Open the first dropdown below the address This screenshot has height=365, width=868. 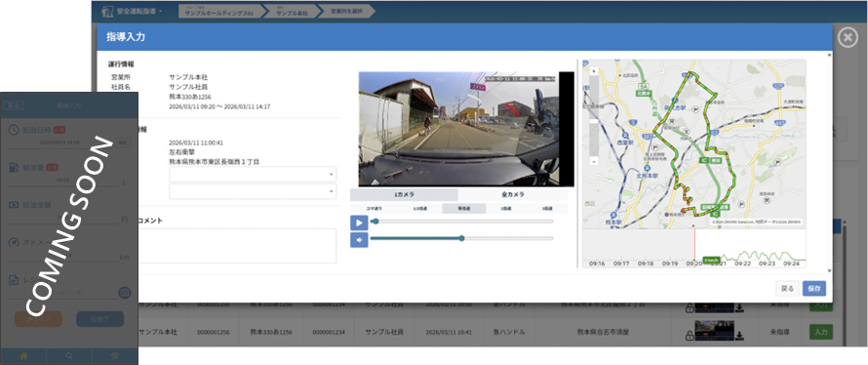pyautogui.click(x=253, y=175)
